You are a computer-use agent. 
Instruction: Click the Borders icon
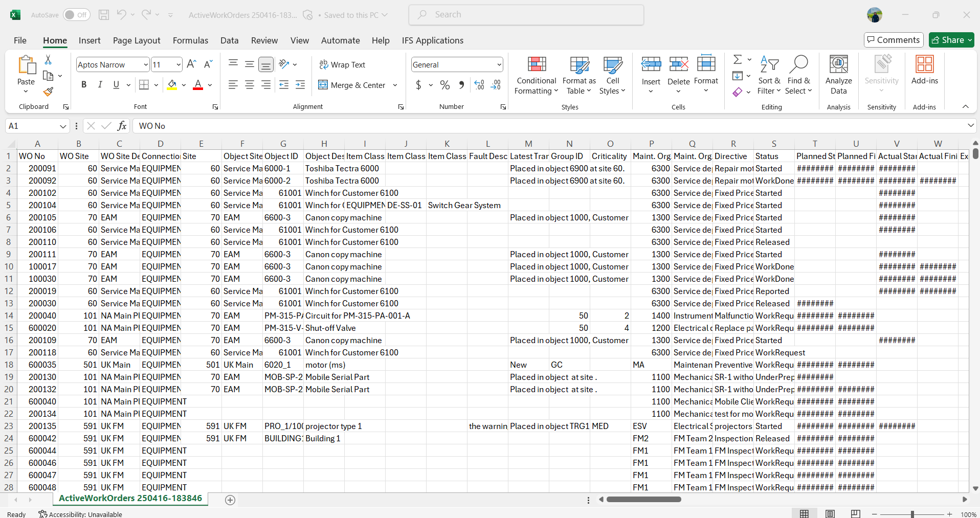click(144, 85)
